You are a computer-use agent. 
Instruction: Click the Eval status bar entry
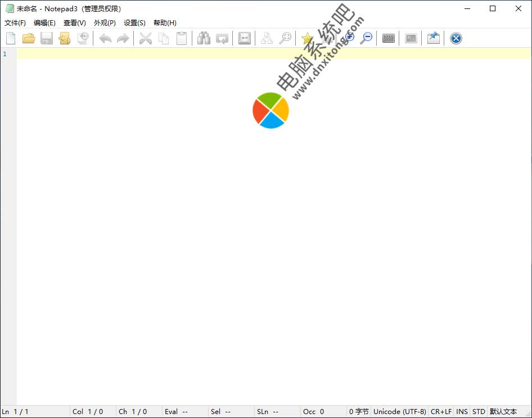tap(186, 412)
